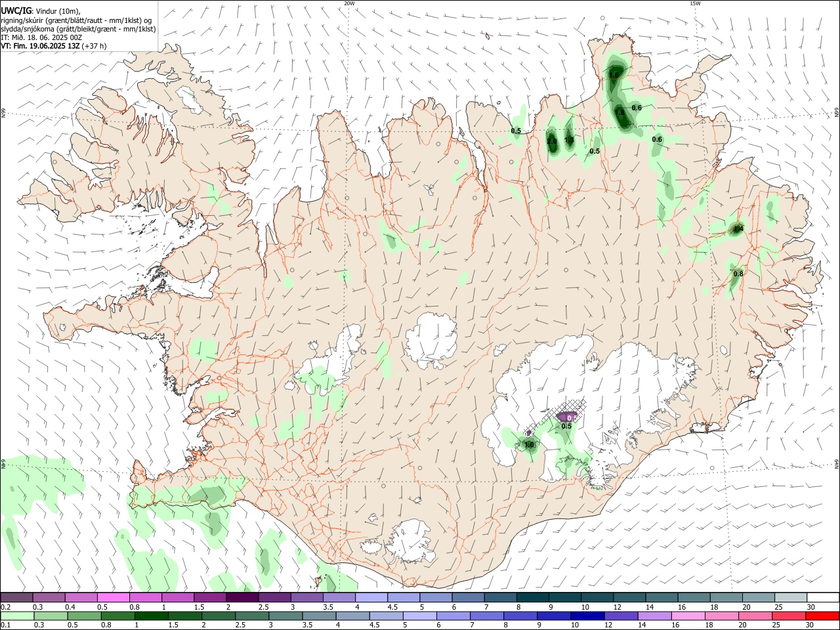Pick the deep navy blue swatch at 10 in bottom legend row
This screenshot has height=630, width=840.
587,616
